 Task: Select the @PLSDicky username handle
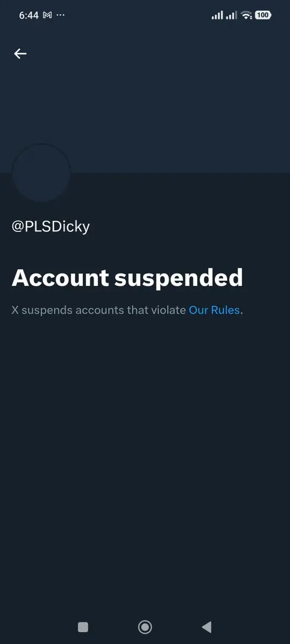click(51, 226)
